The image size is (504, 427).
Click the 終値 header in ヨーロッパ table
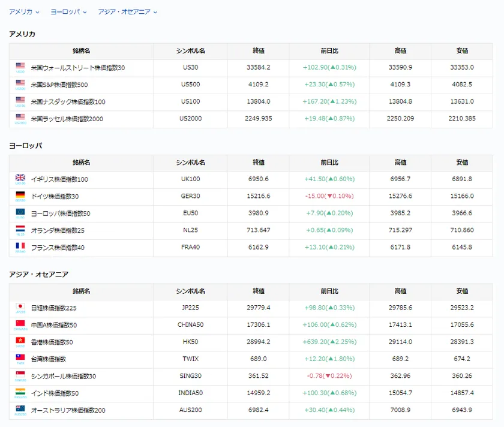(x=259, y=163)
